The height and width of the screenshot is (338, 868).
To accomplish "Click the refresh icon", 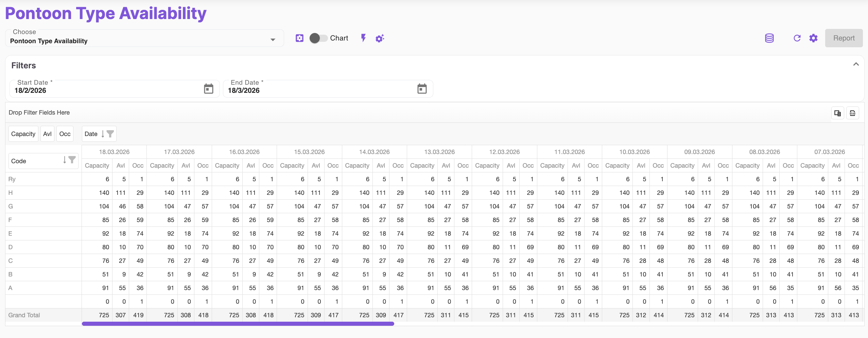I will pyautogui.click(x=797, y=38).
